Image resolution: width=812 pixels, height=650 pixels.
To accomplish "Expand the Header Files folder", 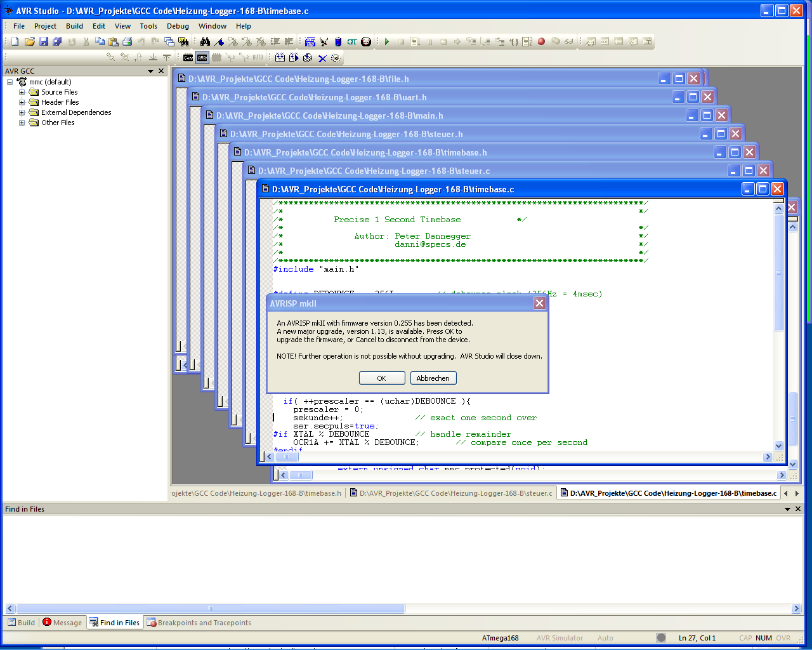I will (22, 102).
